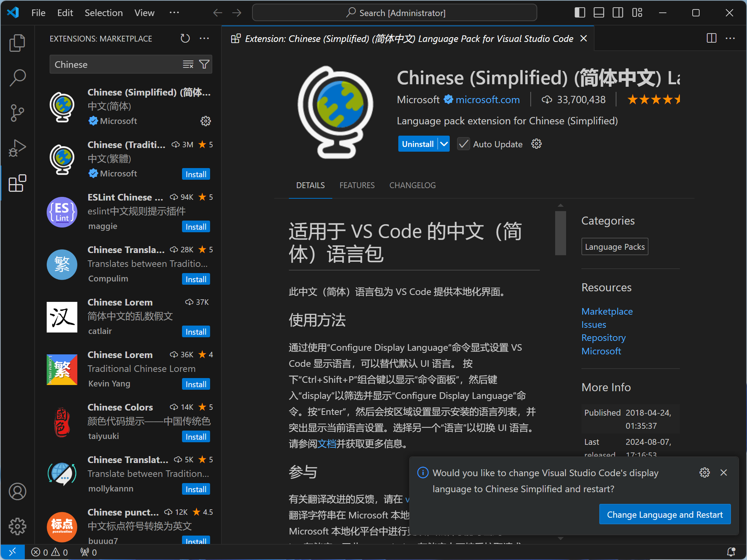Install Chinese Translator by mollykannn
Image resolution: width=747 pixels, height=560 pixels.
click(x=196, y=489)
